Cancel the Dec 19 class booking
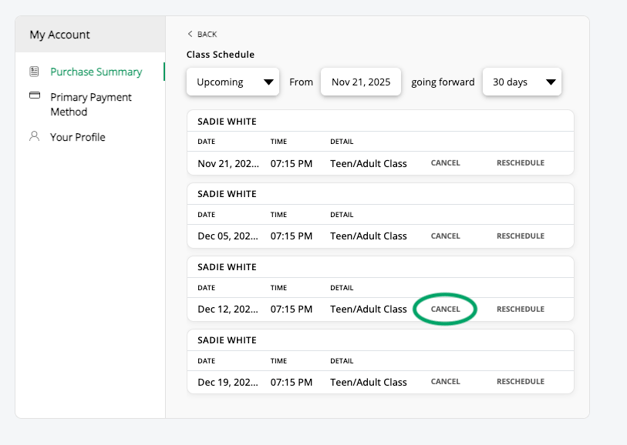The width and height of the screenshot is (627, 445). [x=445, y=382]
